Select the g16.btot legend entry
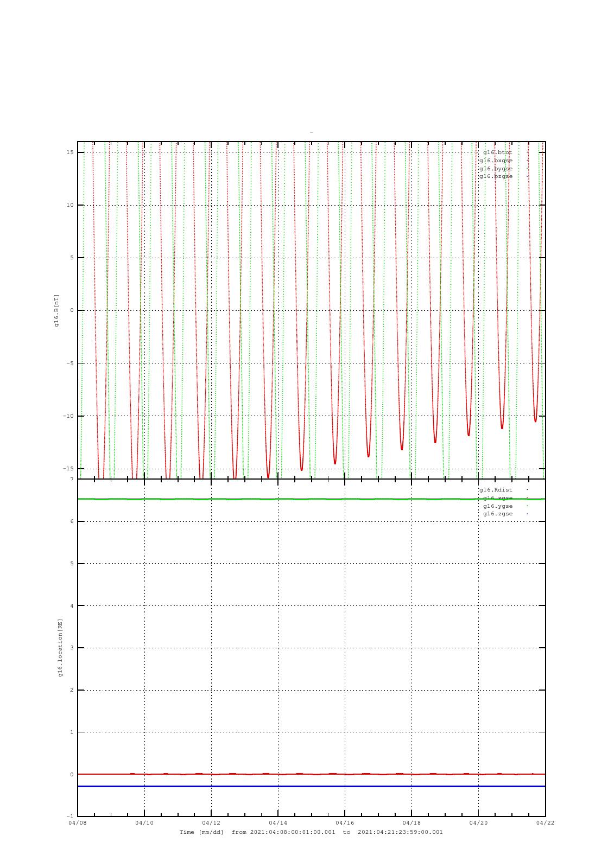 (x=498, y=152)
